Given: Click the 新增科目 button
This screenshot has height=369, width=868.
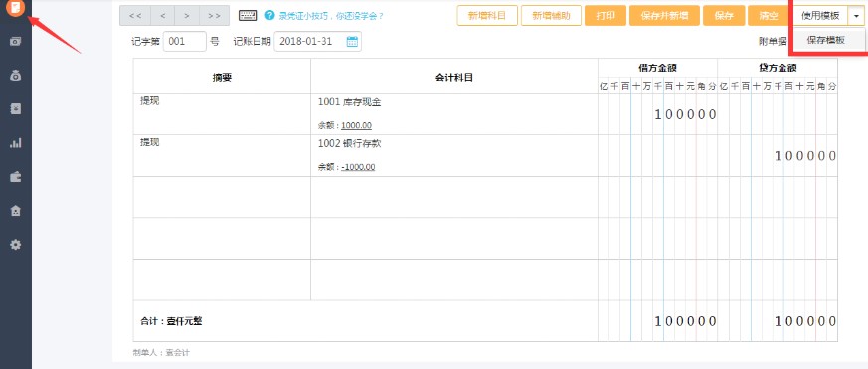Looking at the screenshot, I should coord(487,16).
